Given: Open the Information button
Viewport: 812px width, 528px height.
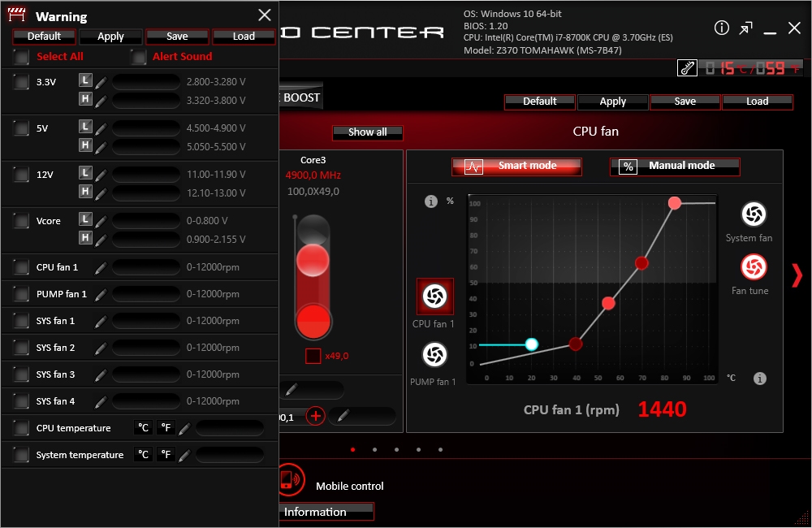Looking at the screenshot, I should coord(326,512).
